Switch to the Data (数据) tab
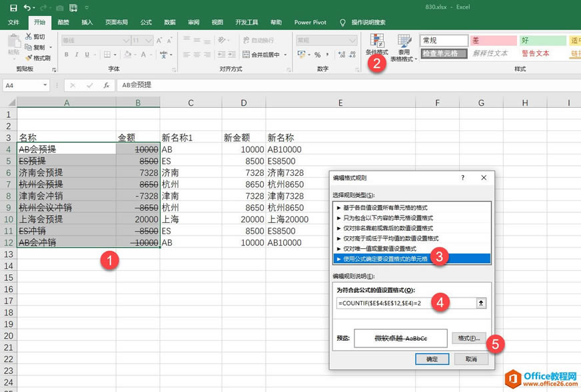Screen dimensions: 581x392 coord(170,22)
